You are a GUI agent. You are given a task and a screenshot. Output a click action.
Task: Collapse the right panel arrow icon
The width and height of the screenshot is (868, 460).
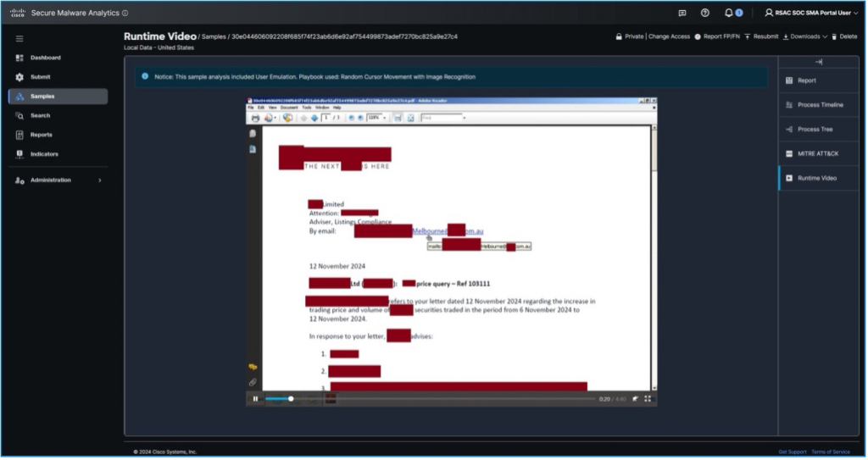(818, 62)
